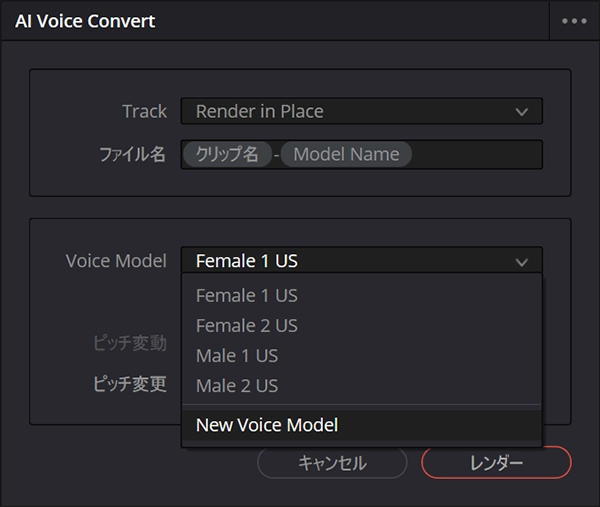The height and width of the screenshot is (507, 600).
Task: Open the three-dot options menu
Action: (x=574, y=21)
